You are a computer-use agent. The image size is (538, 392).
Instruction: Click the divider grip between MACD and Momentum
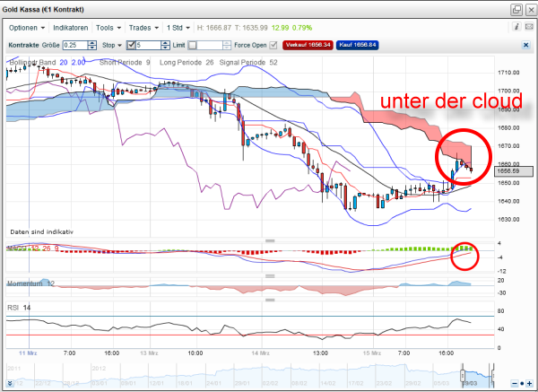point(270,276)
